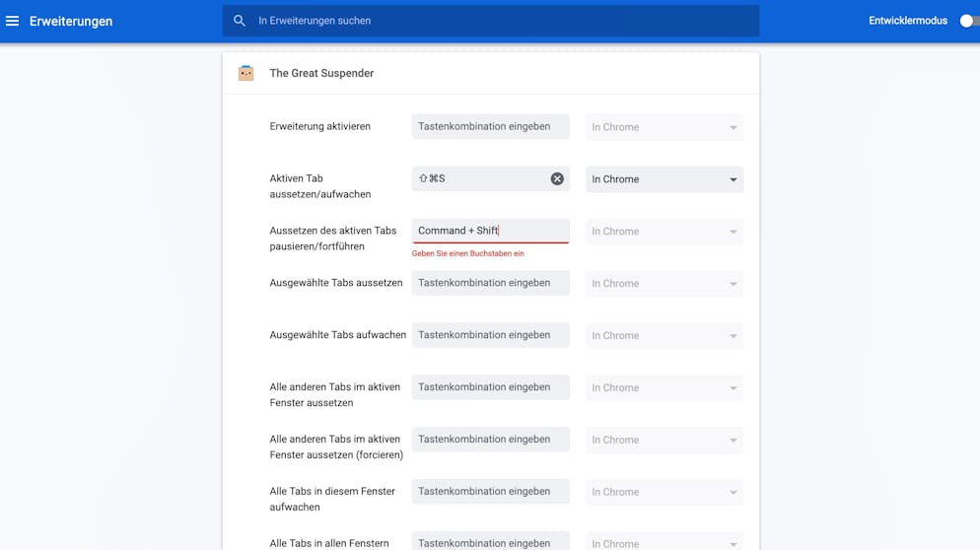Click shortcut field for Alle anderen Tabs aussetzen
This screenshot has width=980, height=550.
pos(491,387)
